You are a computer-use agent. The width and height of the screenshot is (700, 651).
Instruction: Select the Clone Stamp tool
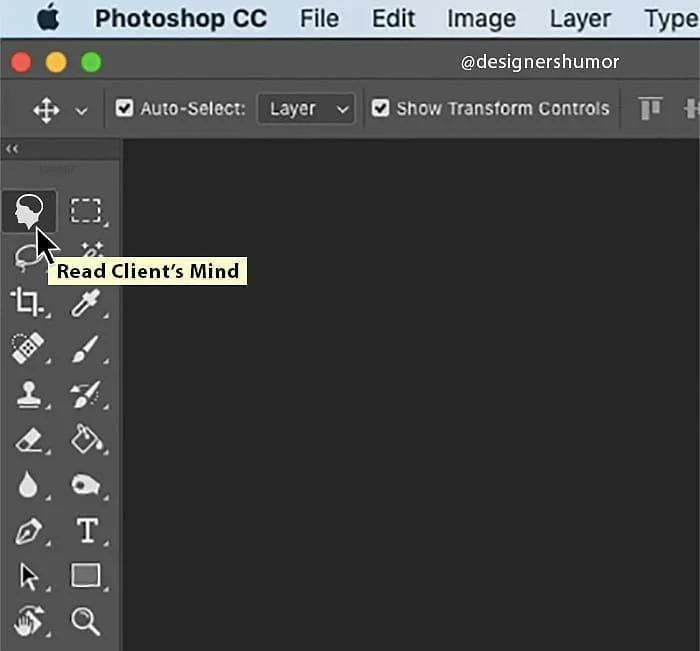pyautogui.click(x=28, y=394)
